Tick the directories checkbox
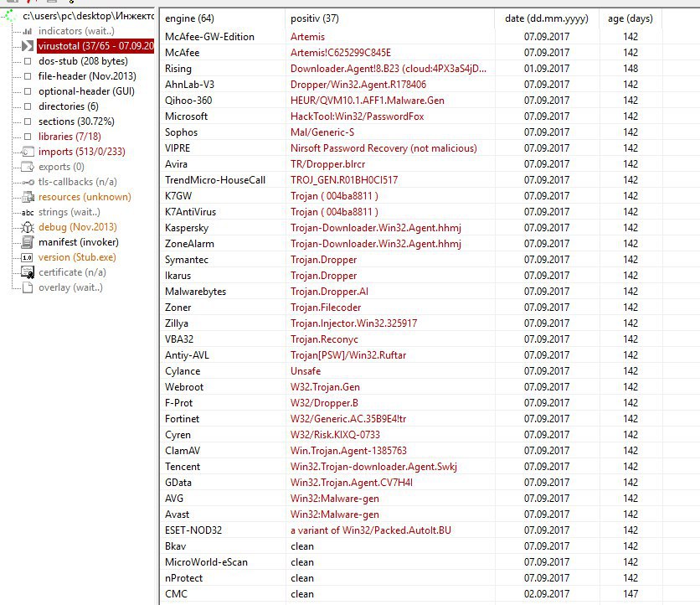The image size is (700, 605). [28, 106]
